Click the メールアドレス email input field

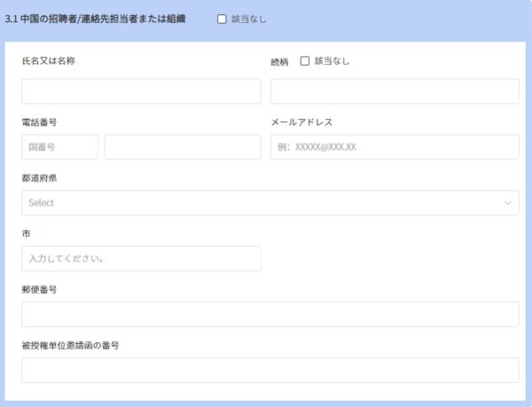tap(395, 147)
